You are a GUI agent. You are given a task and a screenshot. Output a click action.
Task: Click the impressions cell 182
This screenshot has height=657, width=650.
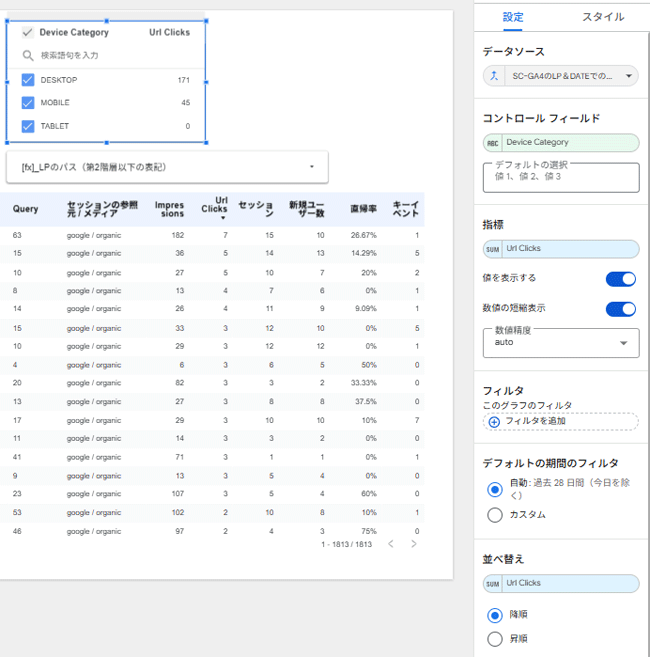point(178,235)
